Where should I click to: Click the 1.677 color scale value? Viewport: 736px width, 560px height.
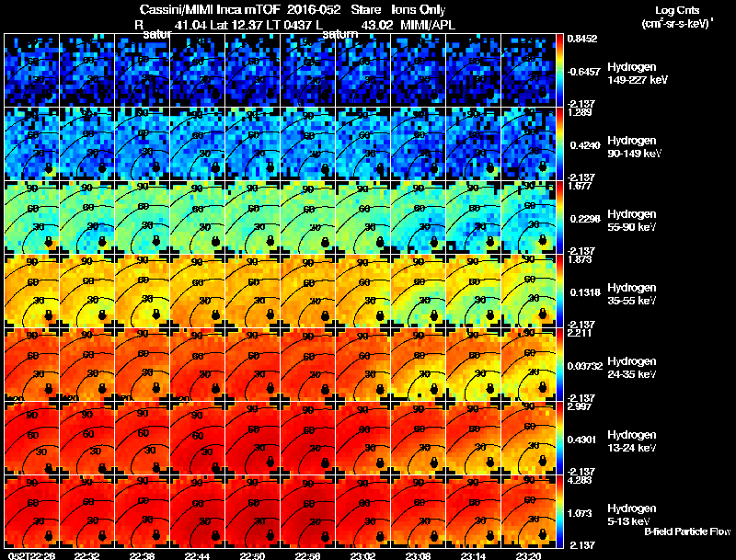pyautogui.click(x=580, y=186)
